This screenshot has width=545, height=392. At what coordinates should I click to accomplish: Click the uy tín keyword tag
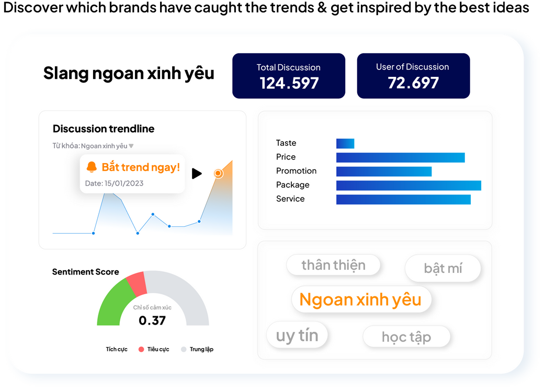pyautogui.click(x=297, y=335)
